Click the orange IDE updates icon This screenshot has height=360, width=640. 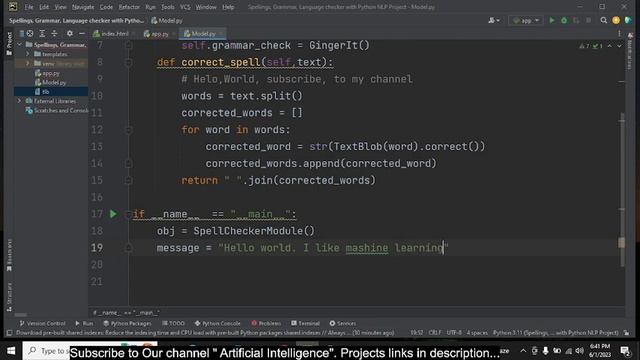click(616, 20)
